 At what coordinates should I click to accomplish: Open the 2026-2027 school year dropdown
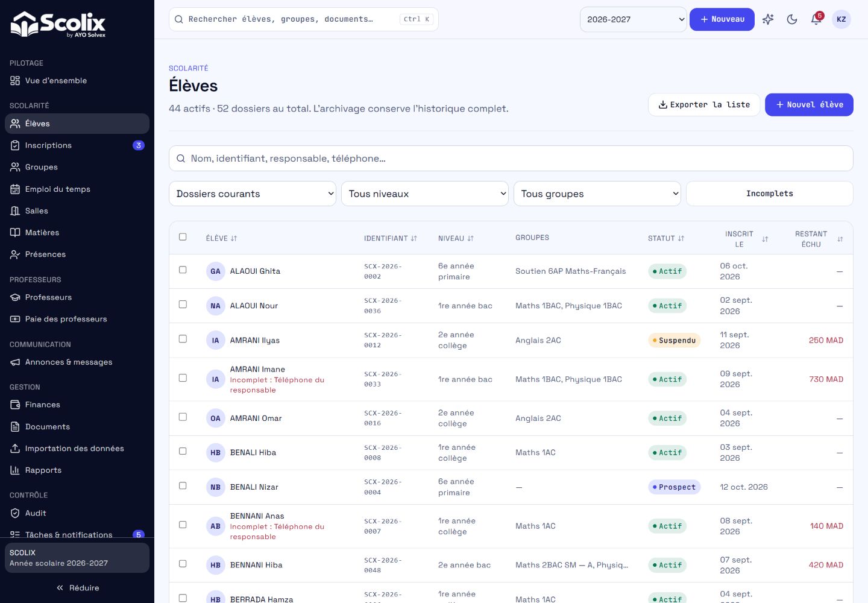coord(634,19)
